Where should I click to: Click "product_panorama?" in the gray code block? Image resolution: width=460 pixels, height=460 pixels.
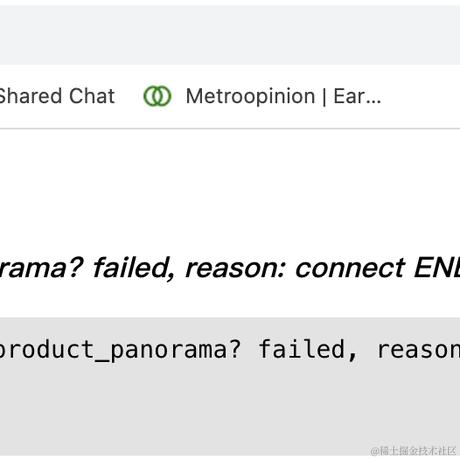point(120,350)
